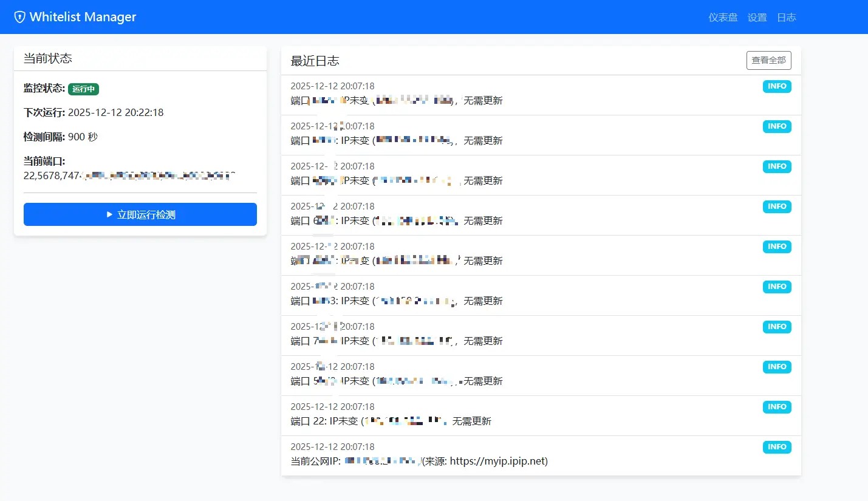Open the 日志 navigation item
This screenshot has width=868, height=501.
tap(787, 17)
